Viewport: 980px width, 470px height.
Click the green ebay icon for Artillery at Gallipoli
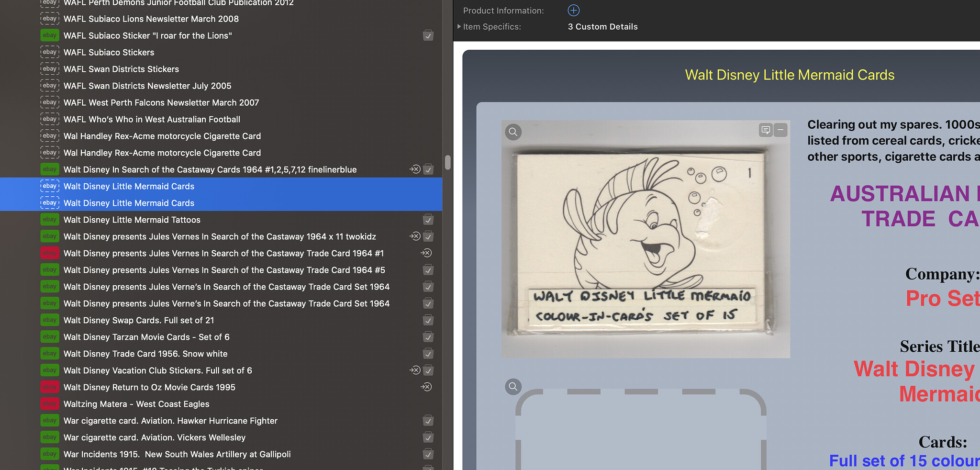tap(49, 454)
